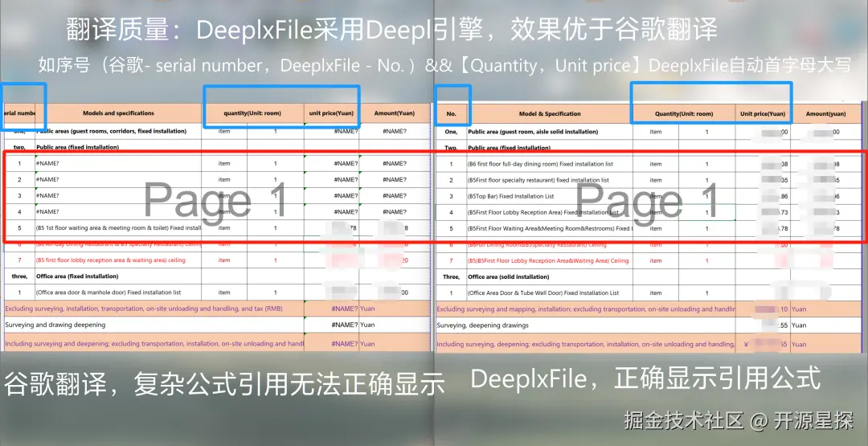Select 'Model & Specification' header cell
The image size is (868, 446).
[550, 113]
